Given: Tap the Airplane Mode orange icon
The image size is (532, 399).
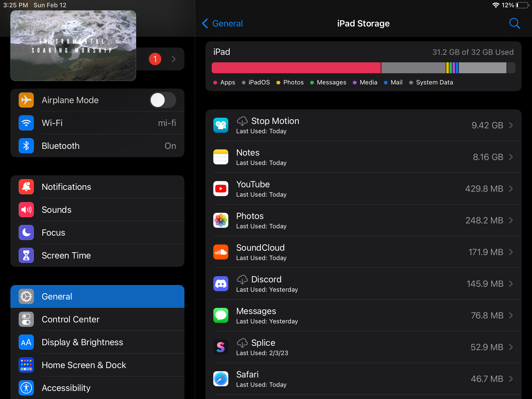Looking at the screenshot, I should (x=26, y=100).
